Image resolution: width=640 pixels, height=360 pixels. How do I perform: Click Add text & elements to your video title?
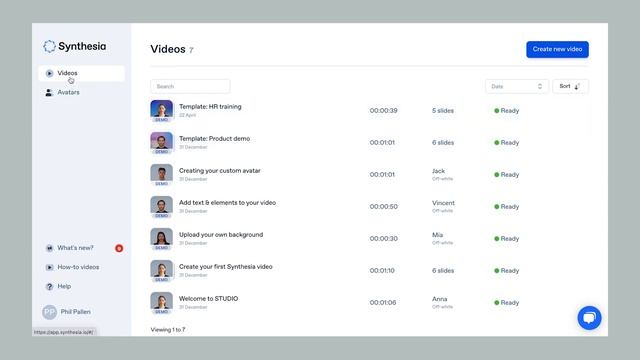click(227, 202)
